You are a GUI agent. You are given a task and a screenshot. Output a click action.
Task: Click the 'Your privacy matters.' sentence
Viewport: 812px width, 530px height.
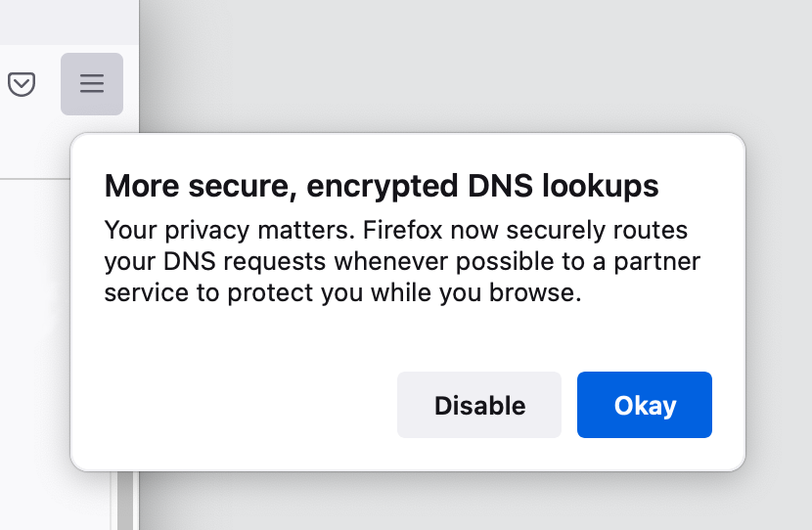[x=229, y=231]
